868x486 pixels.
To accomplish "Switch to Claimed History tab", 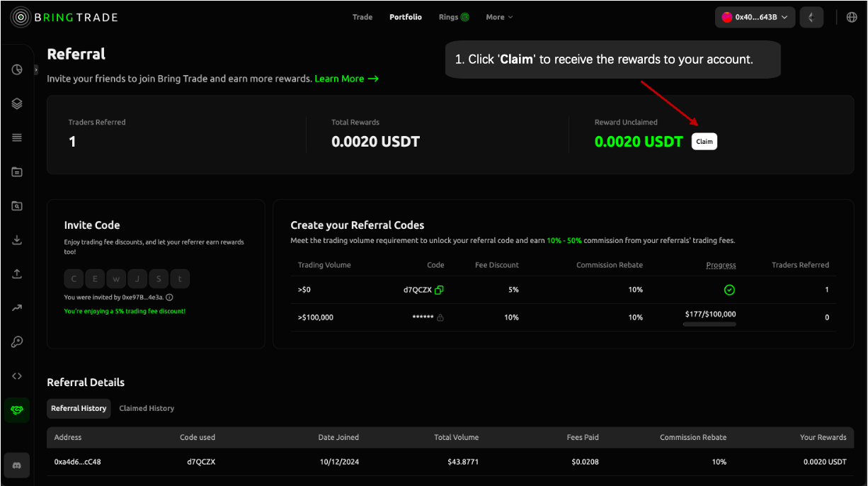I will pyautogui.click(x=147, y=408).
